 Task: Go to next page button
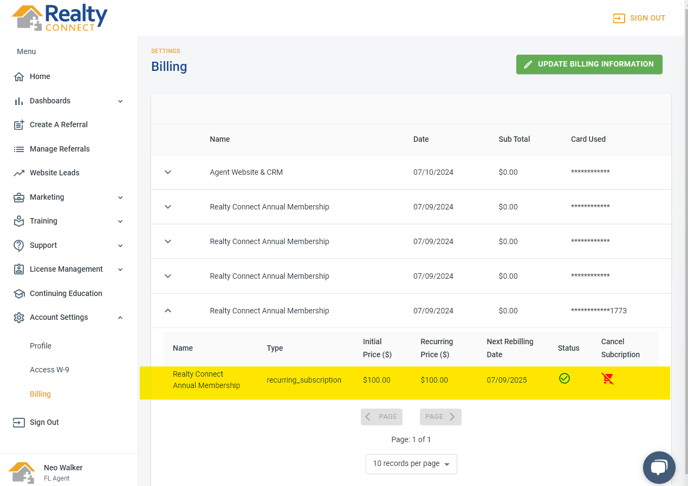(440, 417)
